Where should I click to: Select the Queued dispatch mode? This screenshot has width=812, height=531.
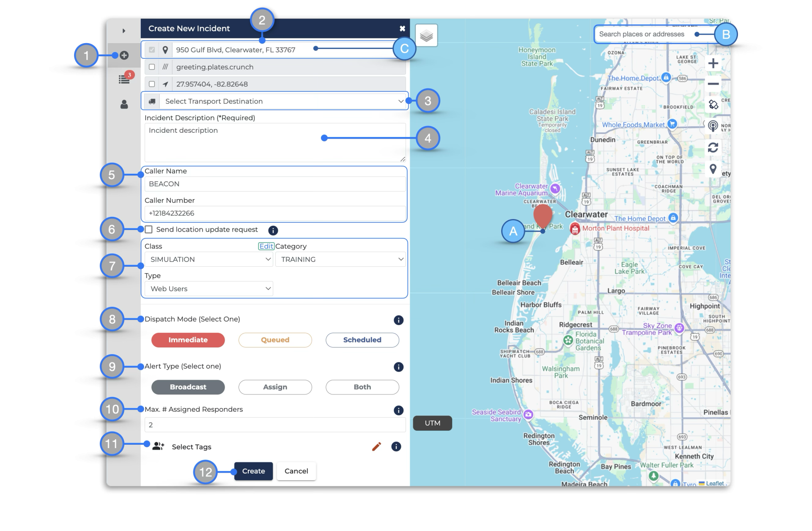(x=275, y=340)
